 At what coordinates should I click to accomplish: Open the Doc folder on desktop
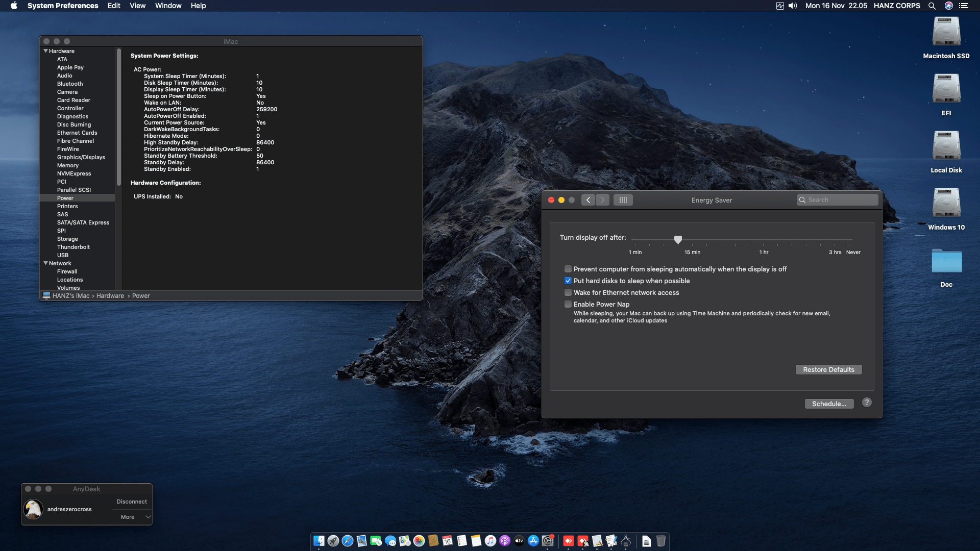point(946,261)
